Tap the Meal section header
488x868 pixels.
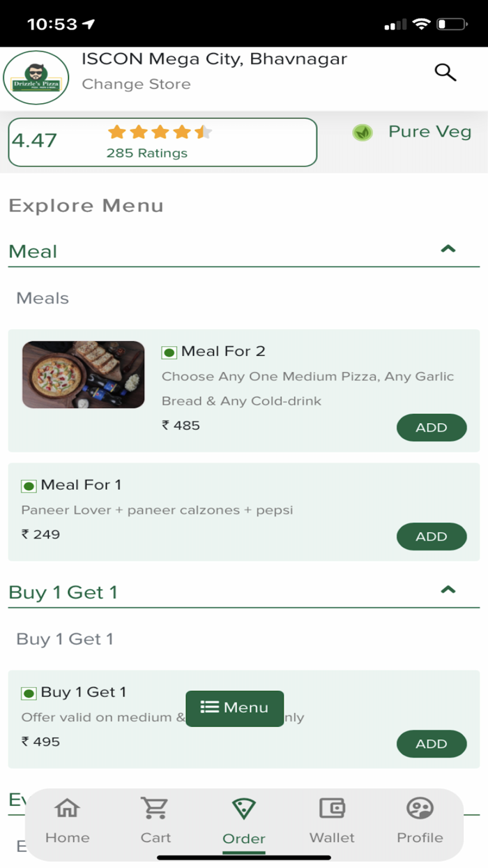33,251
